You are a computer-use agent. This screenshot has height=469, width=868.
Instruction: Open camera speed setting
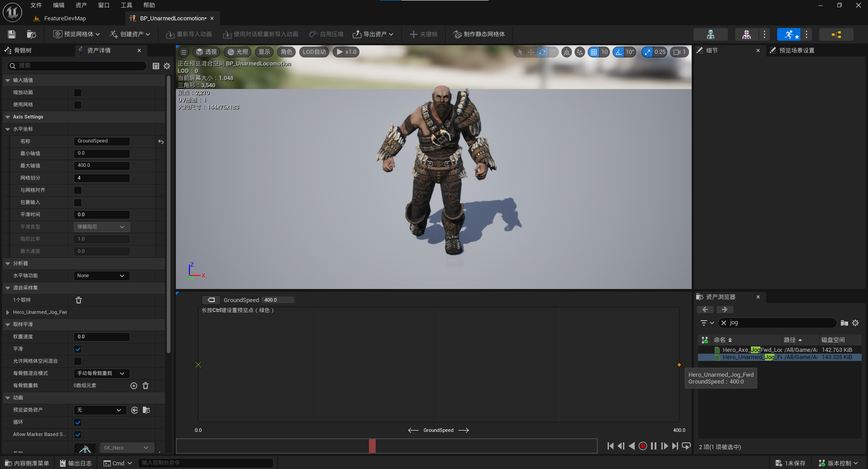[x=679, y=52]
